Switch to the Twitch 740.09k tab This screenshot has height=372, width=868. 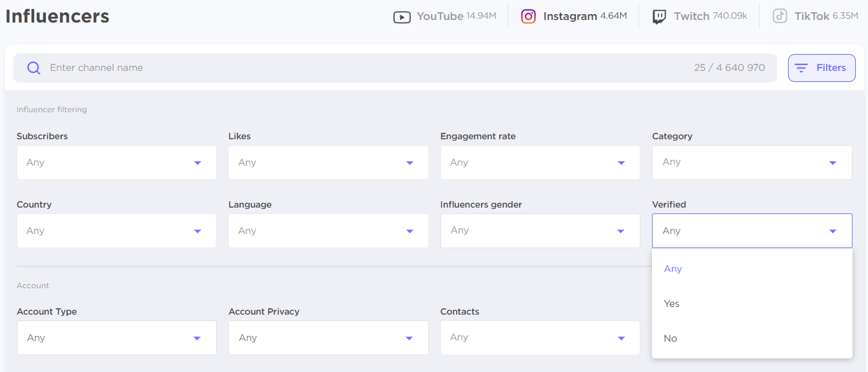(700, 17)
